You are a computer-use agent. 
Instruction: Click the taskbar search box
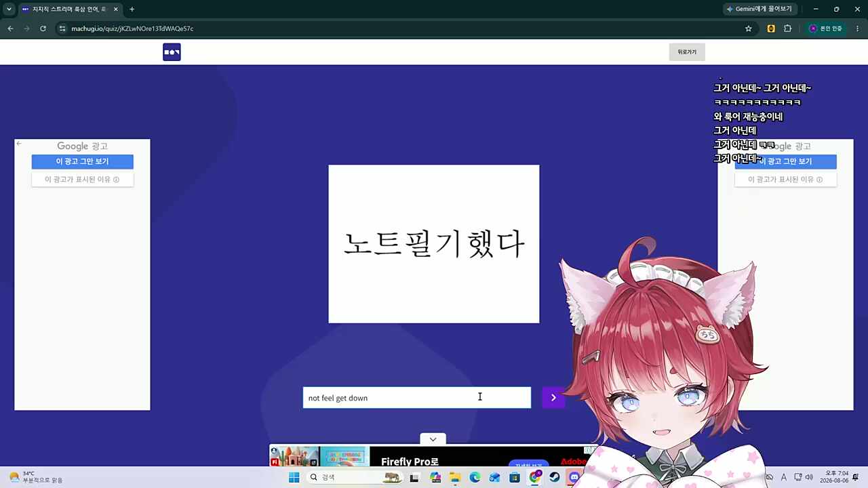click(x=355, y=477)
